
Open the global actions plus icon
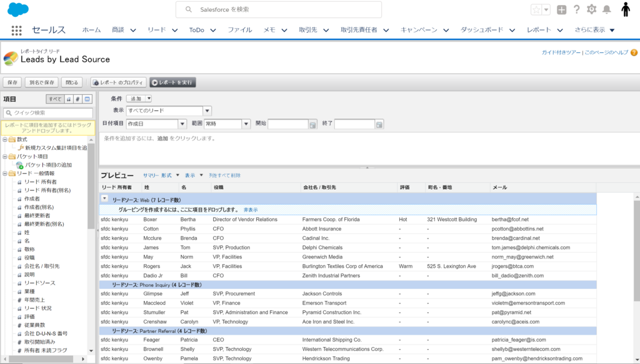562,10
